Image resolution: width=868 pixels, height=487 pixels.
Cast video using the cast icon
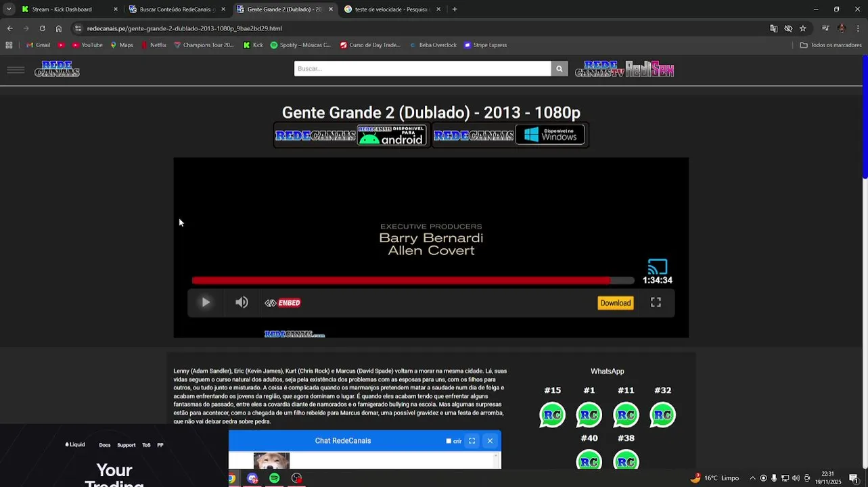pos(658,266)
